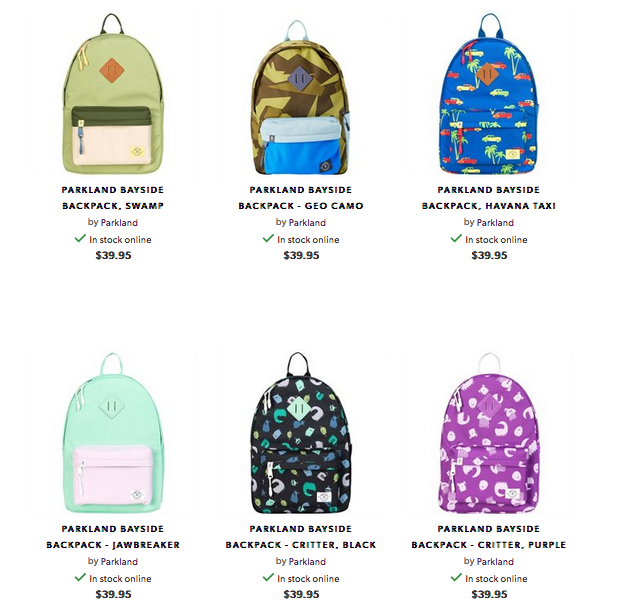Open the Swamp green backpack image

(x=113, y=94)
